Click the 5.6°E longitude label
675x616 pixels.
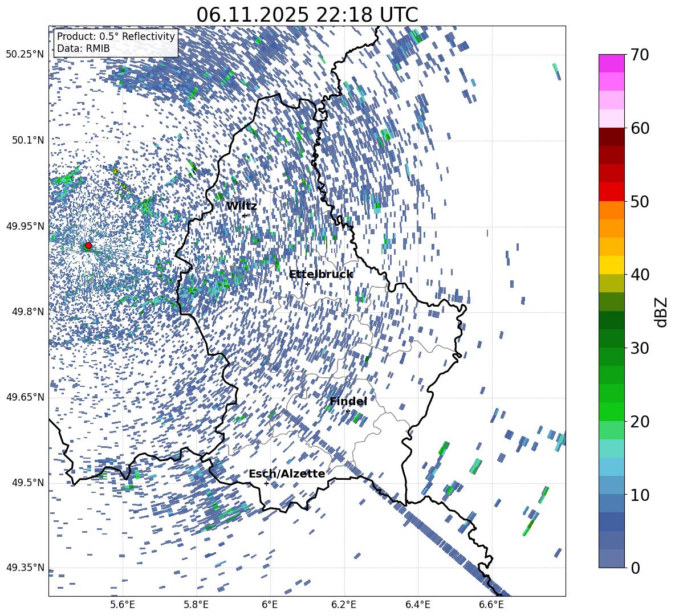point(122,605)
